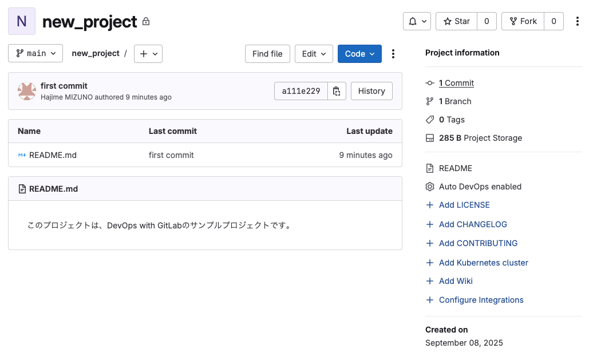Click the Fork button

[x=523, y=21]
